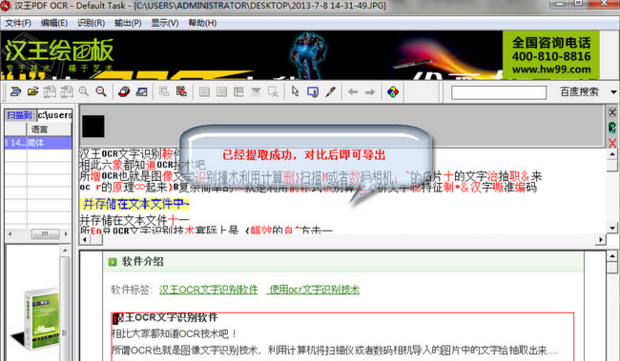Zoom in with the plus magnifier
Screen dimensions: 620x361
pos(84,92)
